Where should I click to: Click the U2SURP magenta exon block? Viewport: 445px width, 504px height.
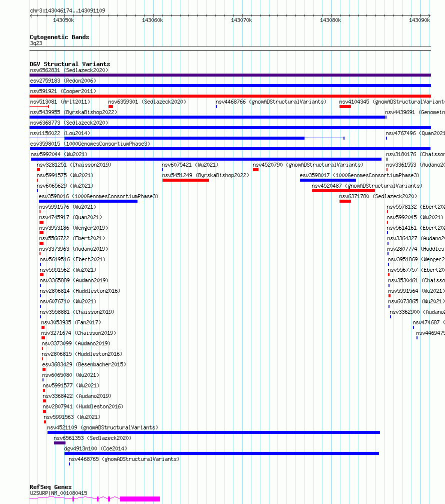pyautogui.click(x=140, y=499)
